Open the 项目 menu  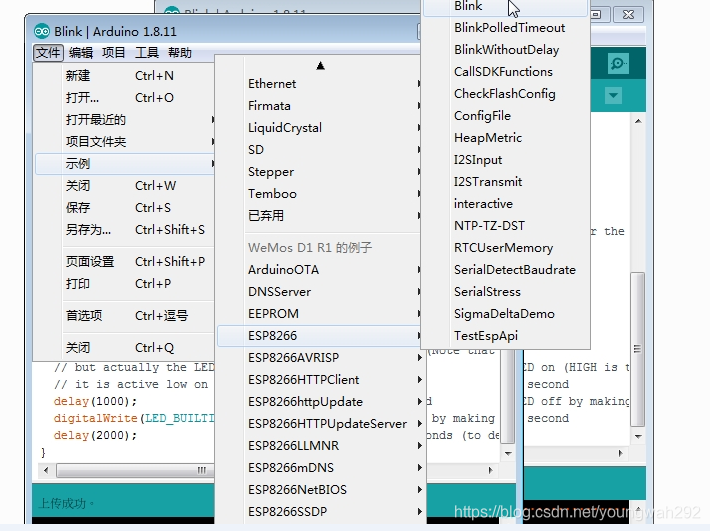(113, 53)
